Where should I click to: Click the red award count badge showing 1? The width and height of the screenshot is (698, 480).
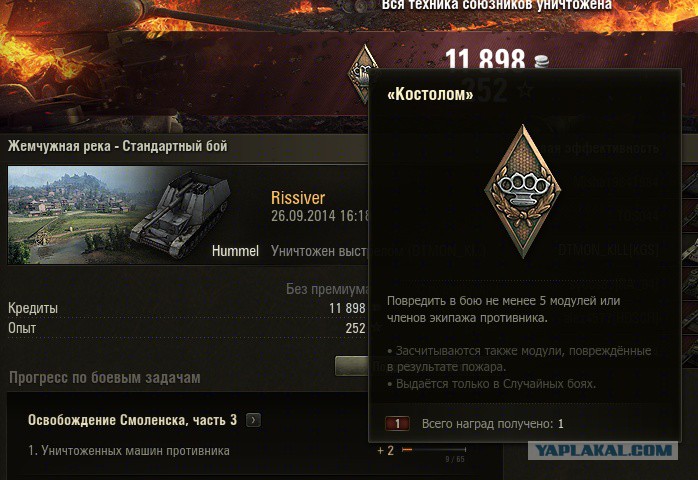397,423
